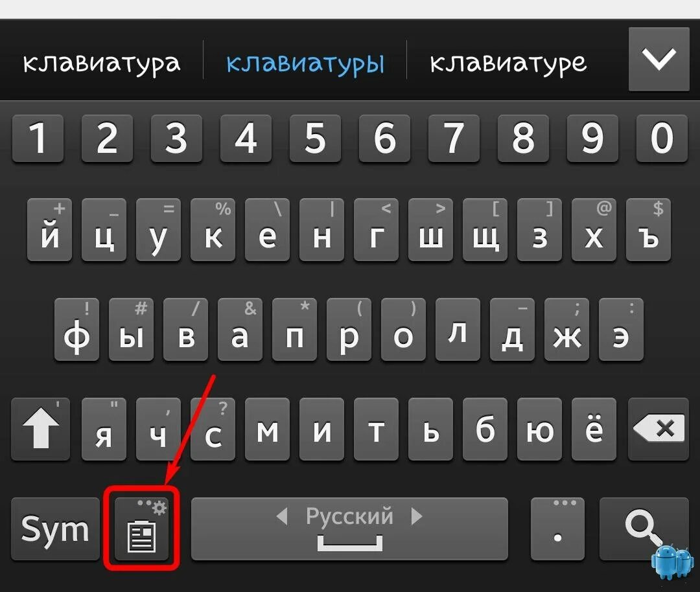
Task: Choose suggestion 'клавиатура'
Action: tap(102, 63)
